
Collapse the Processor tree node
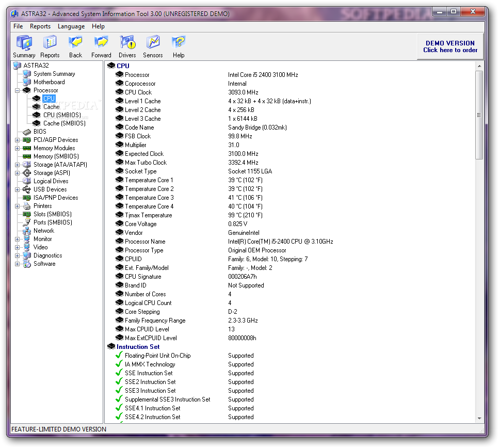(x=17, y=90)
